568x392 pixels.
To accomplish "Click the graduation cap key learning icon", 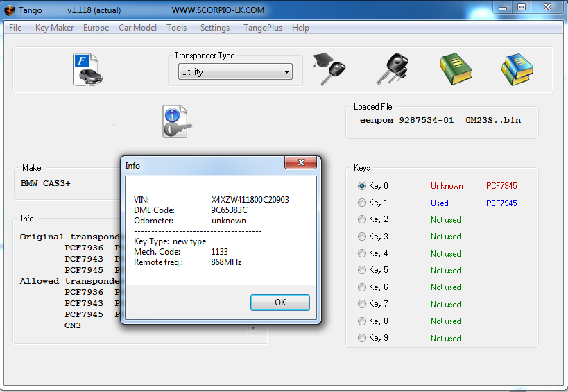I will [x=329, y=69].
